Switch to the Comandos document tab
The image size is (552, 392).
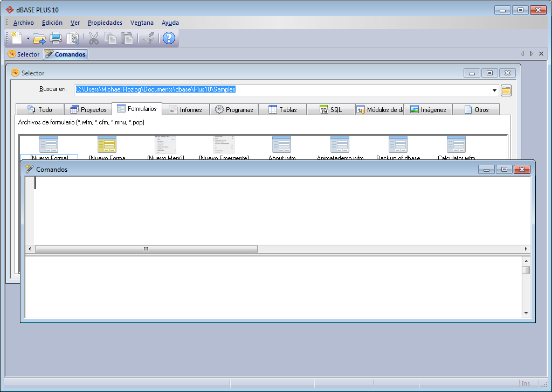click(x=65, y=54)
